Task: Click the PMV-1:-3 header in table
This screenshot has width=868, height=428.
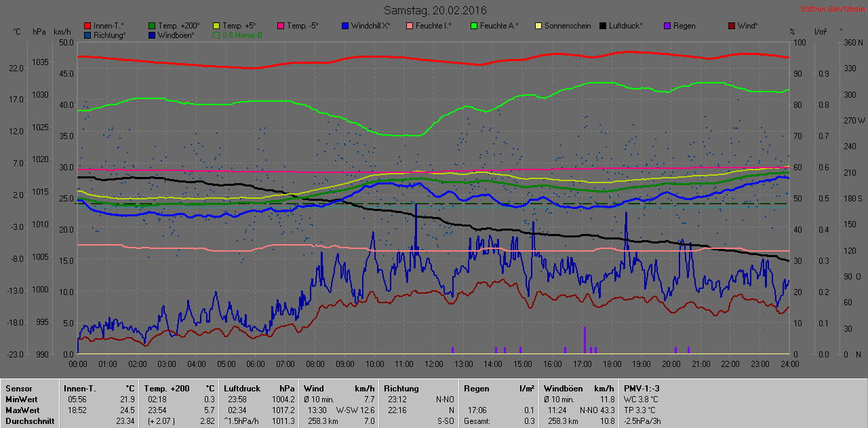Action: (642, 389)
